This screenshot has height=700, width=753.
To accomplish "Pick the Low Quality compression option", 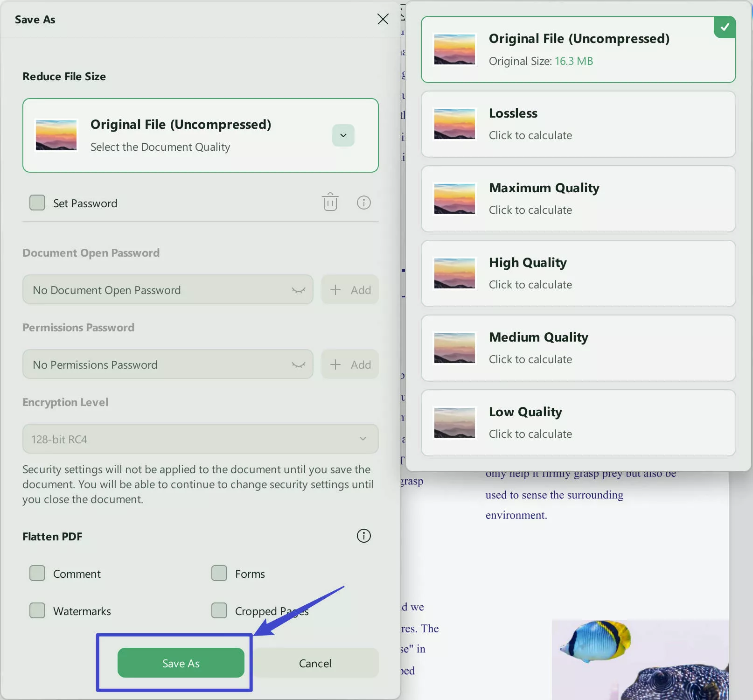I will (x=578, y=423).
